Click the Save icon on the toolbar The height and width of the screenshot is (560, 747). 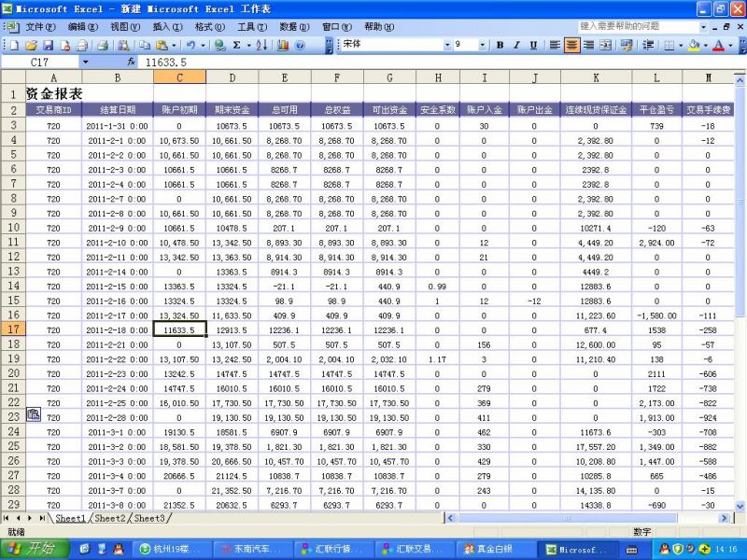tap(49, 46)
